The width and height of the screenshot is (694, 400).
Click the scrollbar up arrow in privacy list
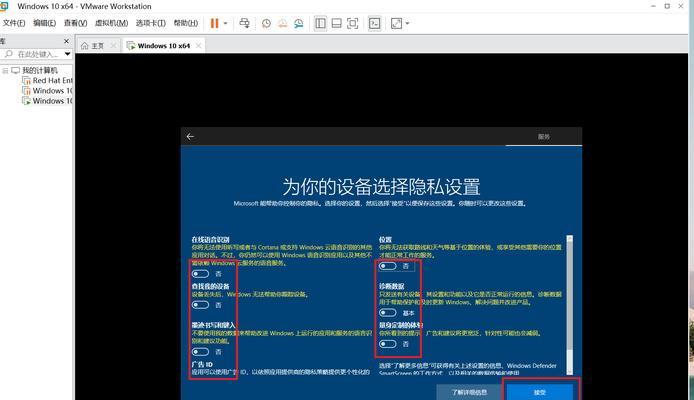click(570, 238)
